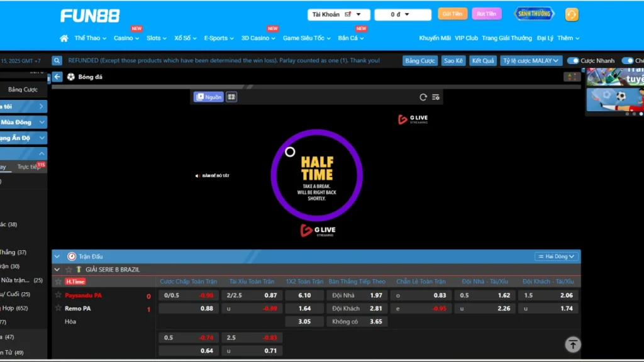Open the E-Sports menu
Screen dimensions: 644x362
(x=219, y=38)
